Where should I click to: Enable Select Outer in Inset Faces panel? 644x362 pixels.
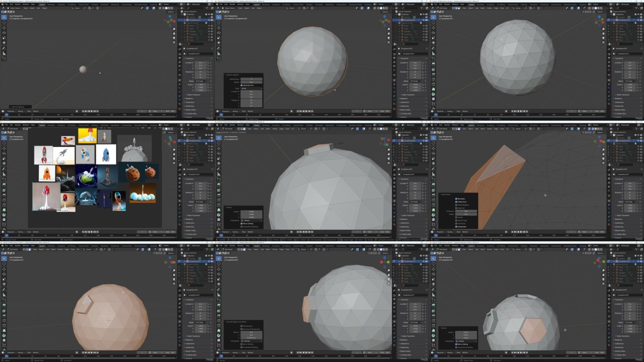coord(456,221)
